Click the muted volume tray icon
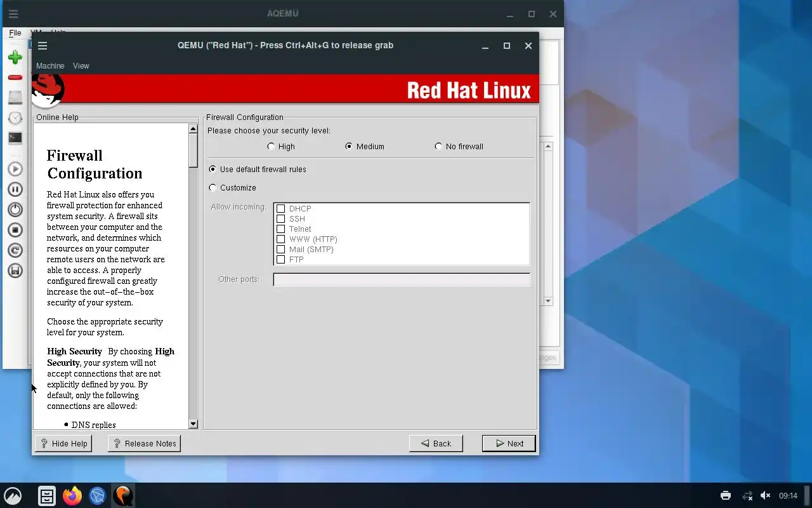 (765, 495)
